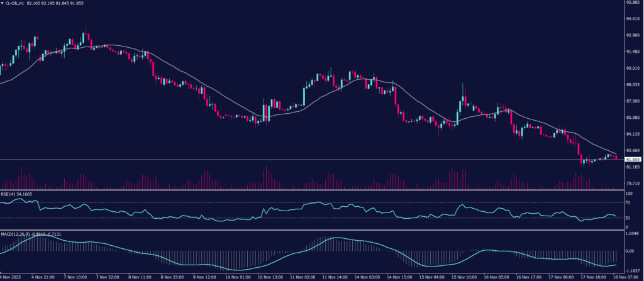Screen dimensions: 644x281
Task: Click the 14 Nov 15:00 time label
Action: [399, 277]
